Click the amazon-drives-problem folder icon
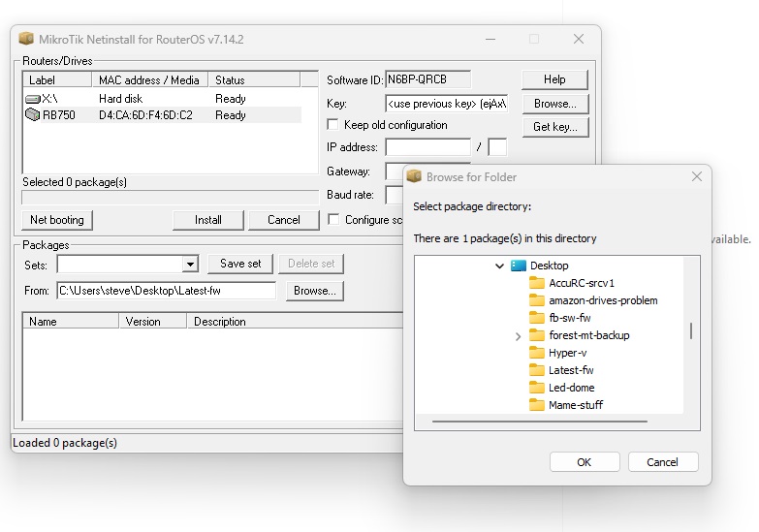Screen dimensions: 759x532 click(537, 300)
